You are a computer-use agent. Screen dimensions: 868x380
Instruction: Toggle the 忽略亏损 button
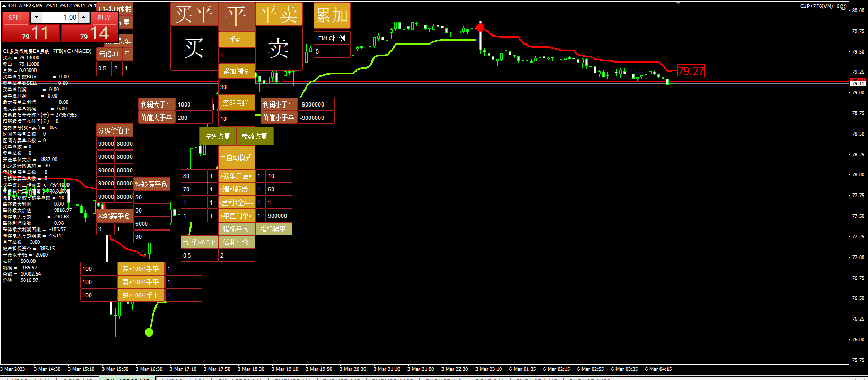(x=236, y=103)
